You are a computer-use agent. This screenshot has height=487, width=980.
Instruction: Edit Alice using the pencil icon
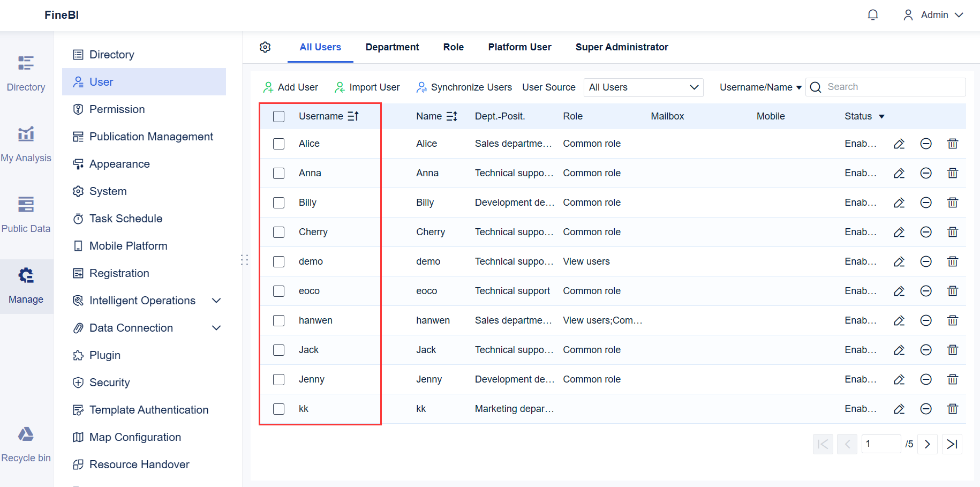coord(899,144)
